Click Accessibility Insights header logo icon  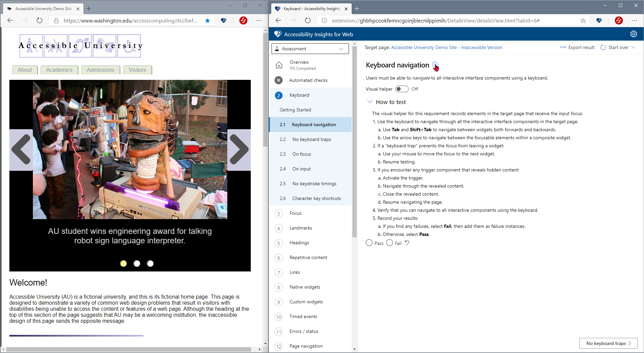click(x=278, y=34)
